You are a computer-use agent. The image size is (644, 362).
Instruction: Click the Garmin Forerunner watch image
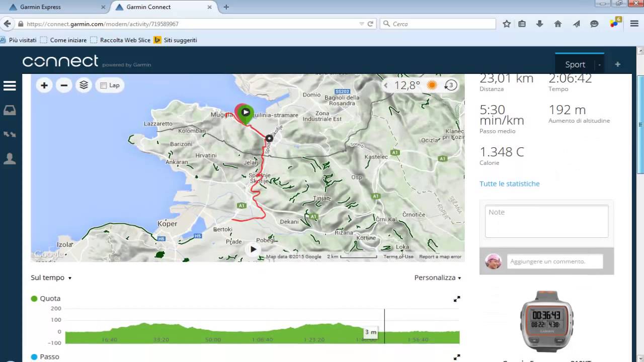[x=546, y=321]
